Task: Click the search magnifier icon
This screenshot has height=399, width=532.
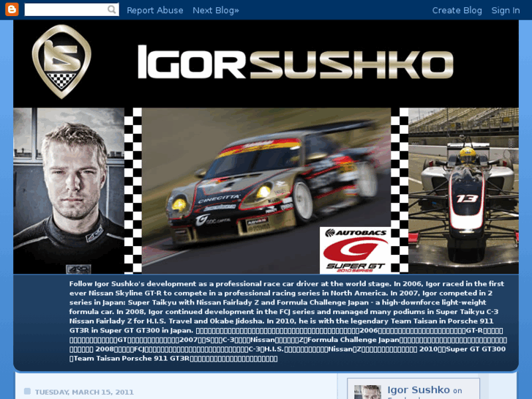Action: (111, 10)
